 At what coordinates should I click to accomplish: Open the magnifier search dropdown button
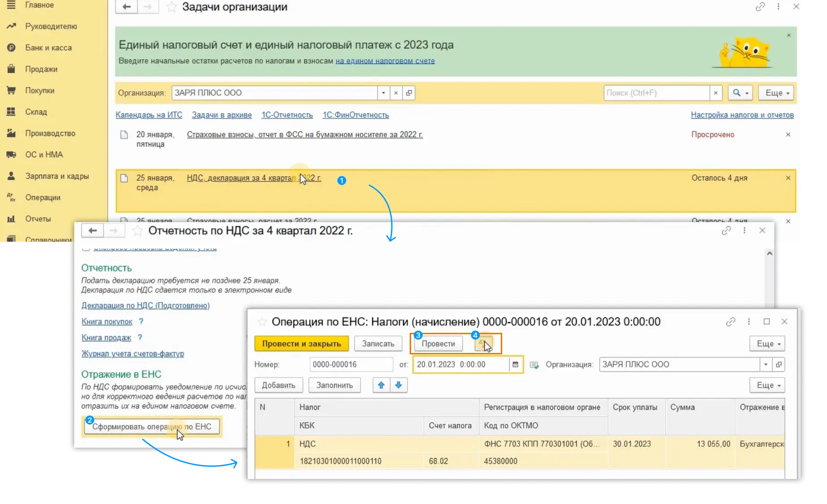740,93
